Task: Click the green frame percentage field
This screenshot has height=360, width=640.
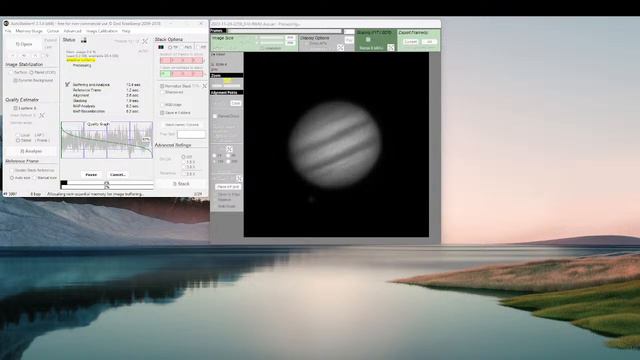Action: 165,74
